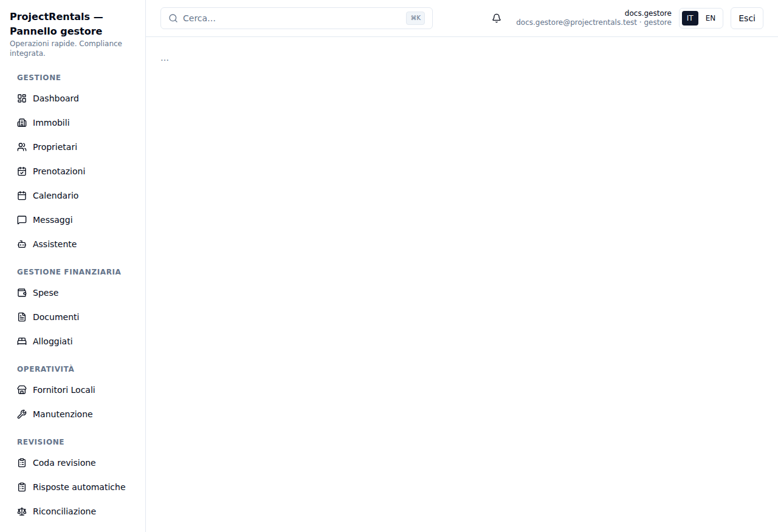The width and height of the screenshot is (778, 532).
Task: Click the Spese wallet icon
Action: 22,293
